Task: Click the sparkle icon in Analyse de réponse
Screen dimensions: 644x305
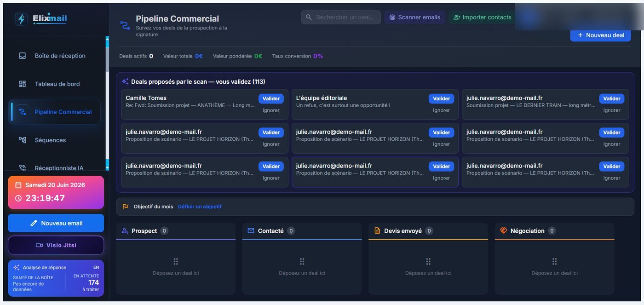Action: click(x=17, y=267)
